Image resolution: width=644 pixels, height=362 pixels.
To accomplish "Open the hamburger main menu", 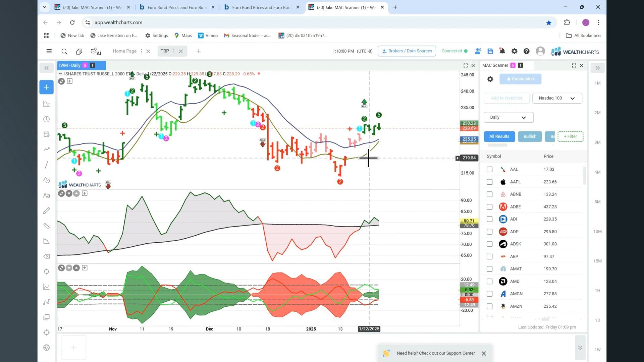I will (x=49, y=51).
